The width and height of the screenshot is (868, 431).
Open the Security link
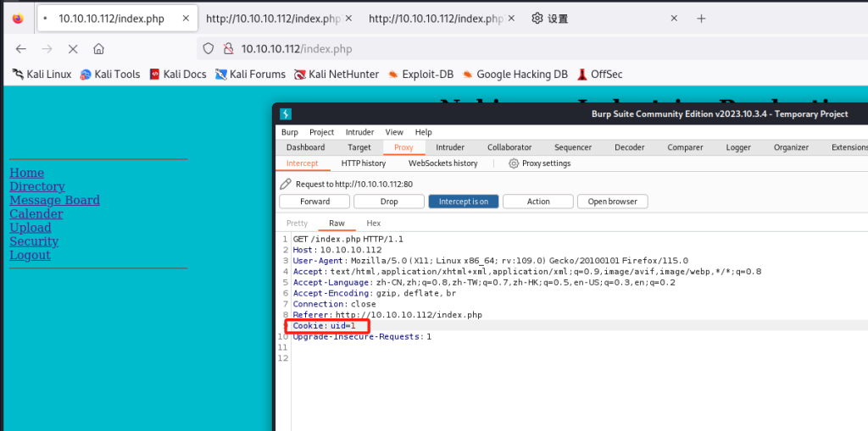34,241
